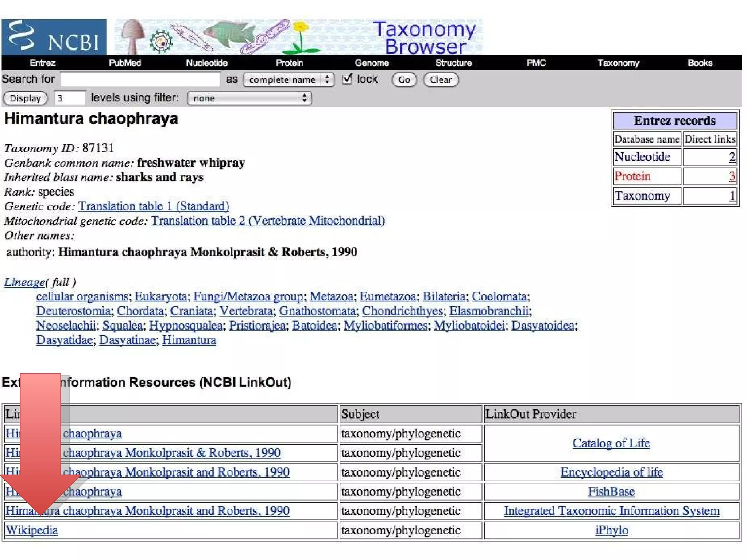Click the Protein direct links count 3

[x=732, y=176]
